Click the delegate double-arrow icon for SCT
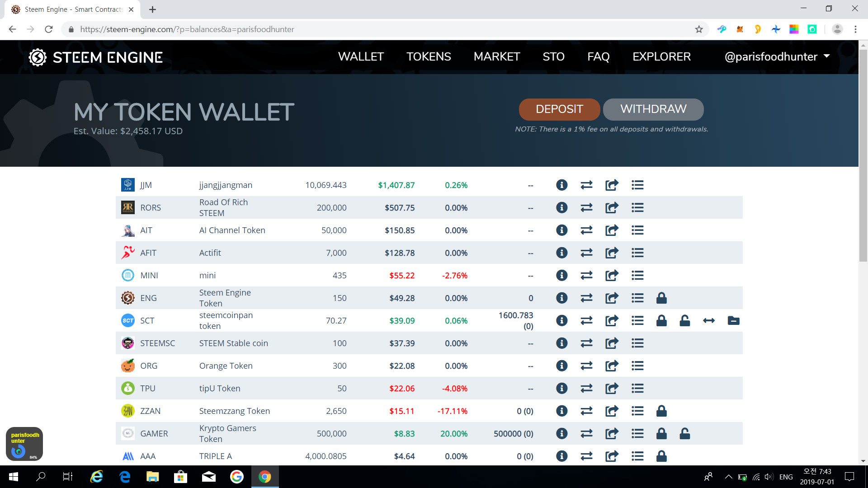Screen dimensions: 868x488 click(709, 320)
